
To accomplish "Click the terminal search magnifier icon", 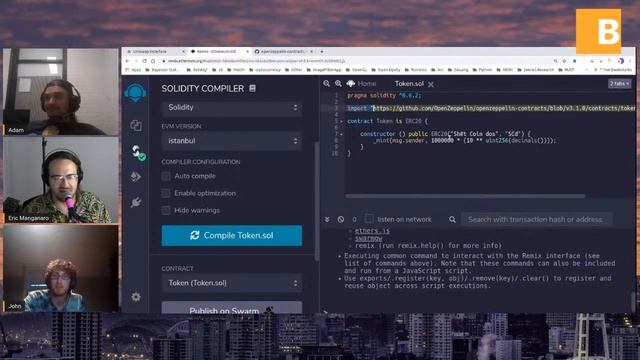I will [452, 220].
